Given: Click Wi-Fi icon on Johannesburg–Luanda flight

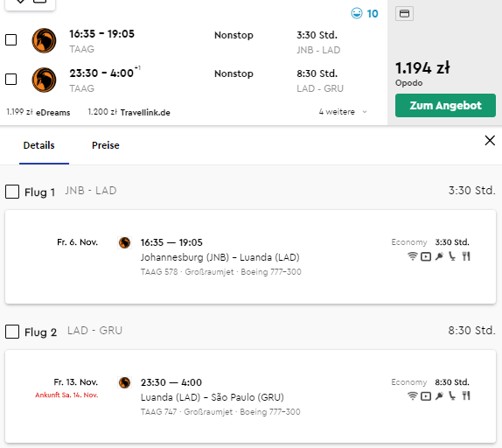Looking at the screenshot, I should [413, 256].
